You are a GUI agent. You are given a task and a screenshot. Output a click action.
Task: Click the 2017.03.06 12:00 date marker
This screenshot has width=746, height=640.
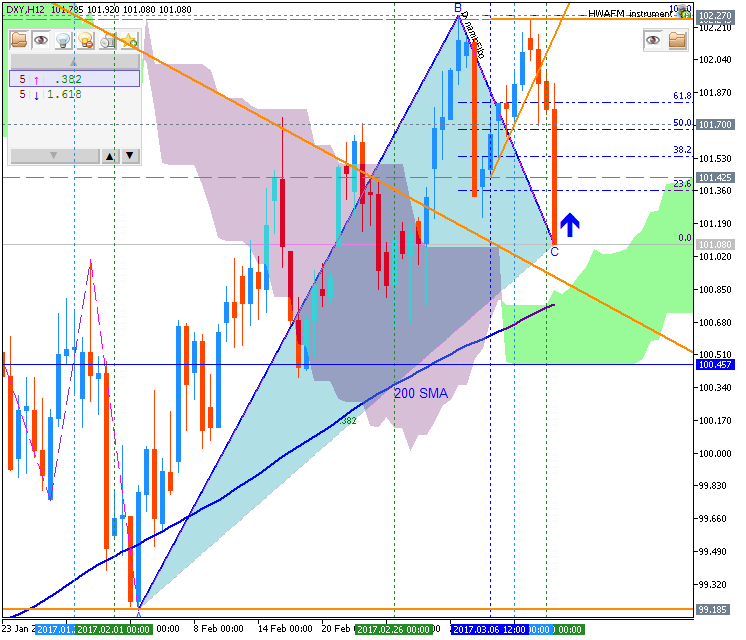[x=489, y=630]
